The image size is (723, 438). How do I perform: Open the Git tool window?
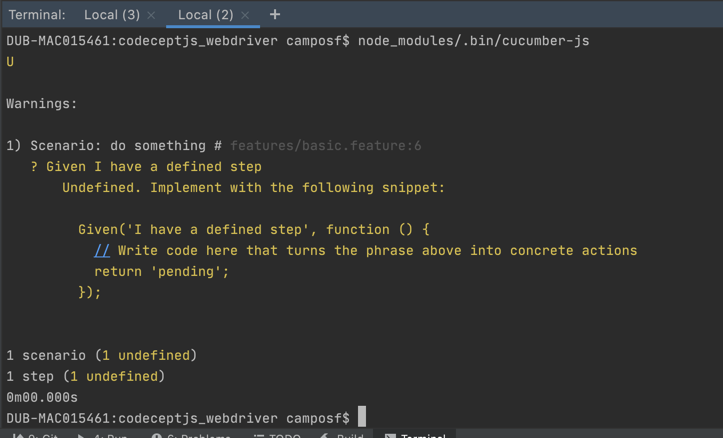(x=40, y=436)
